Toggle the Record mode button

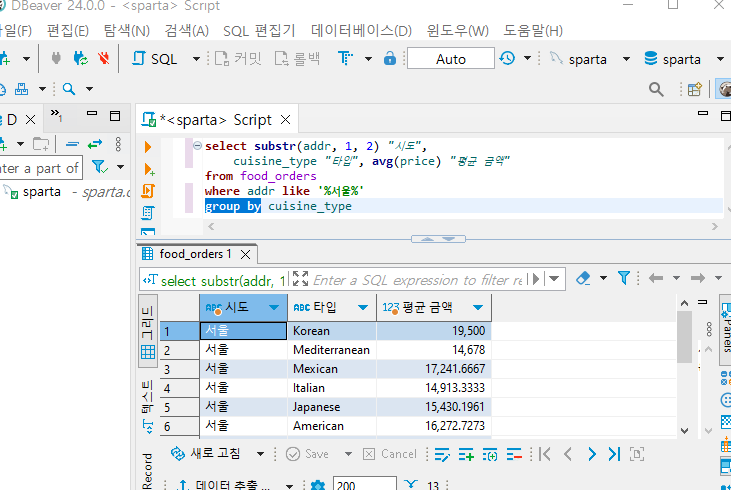[147, 470]
